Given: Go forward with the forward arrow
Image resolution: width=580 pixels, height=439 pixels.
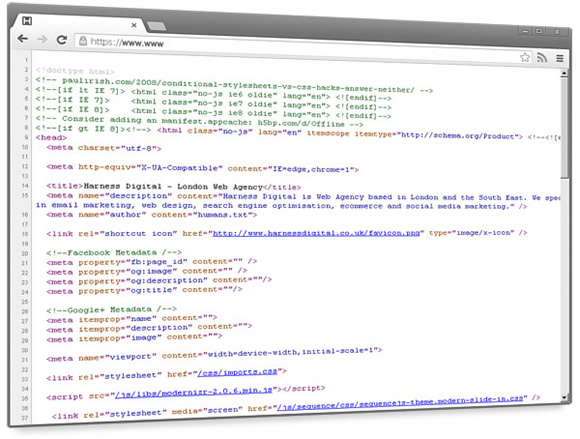Looking at the screenshot, I should click(x=42, y=39).
